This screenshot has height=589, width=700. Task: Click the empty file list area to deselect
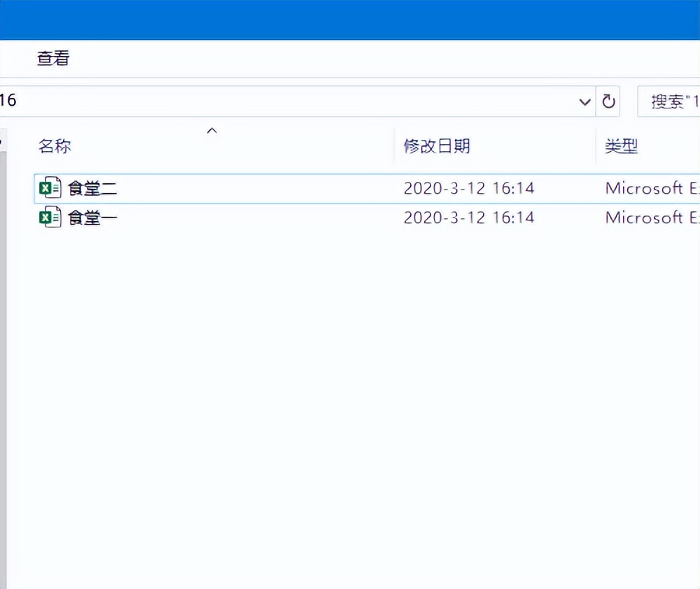click(350, 385)
